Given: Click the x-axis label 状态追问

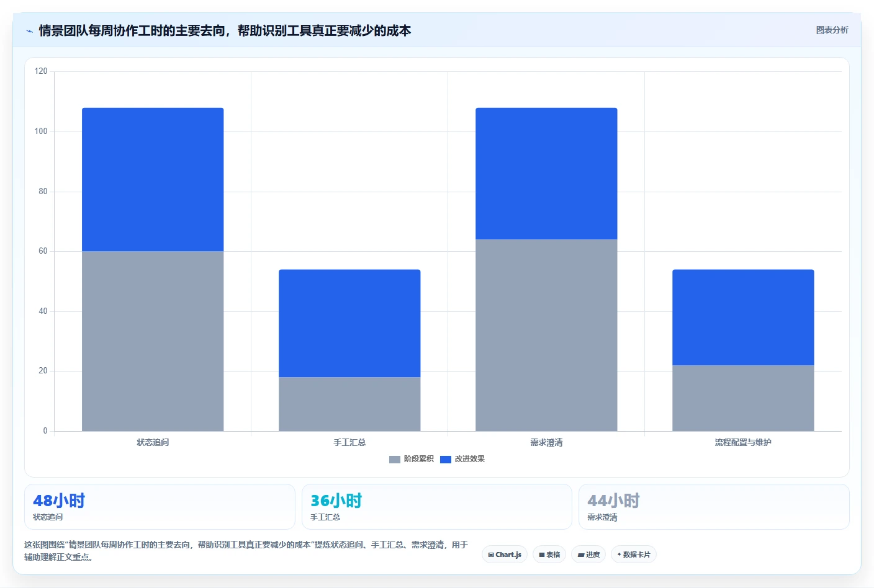Looking at the screenshot, I should [x=153, y=442].
